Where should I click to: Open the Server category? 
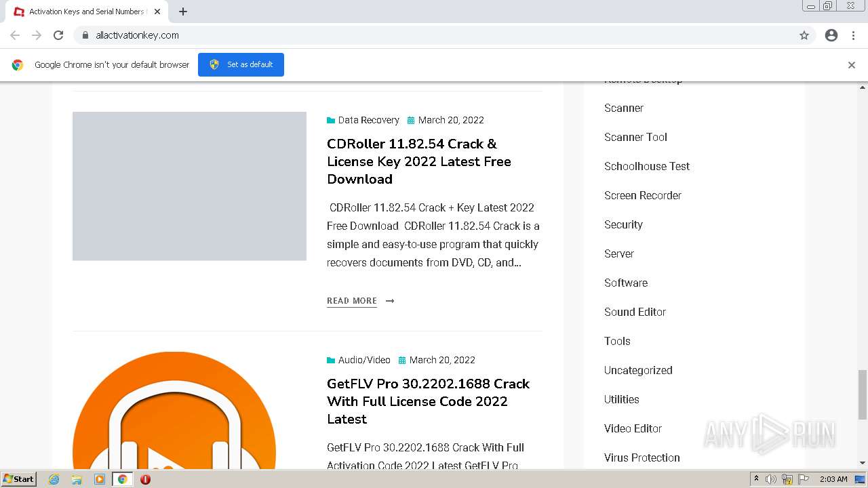pyautogui.click(x=619, y=253)
